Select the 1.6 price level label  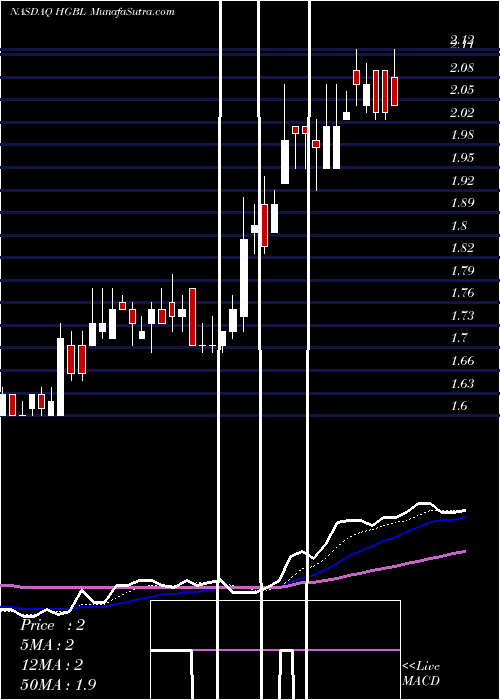[459, 406]
